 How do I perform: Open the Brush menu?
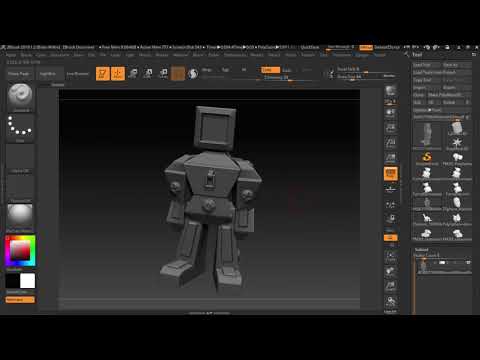[26, 55]
